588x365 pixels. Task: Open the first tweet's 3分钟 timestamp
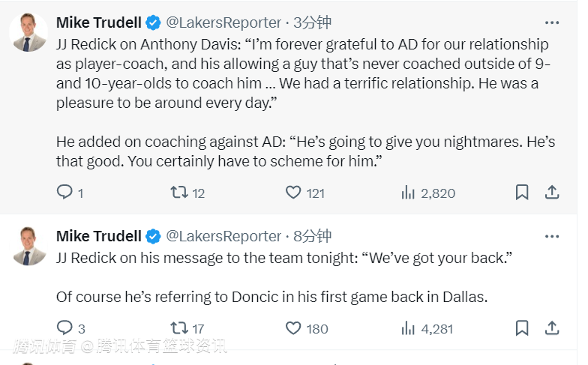tap(313, 22)
